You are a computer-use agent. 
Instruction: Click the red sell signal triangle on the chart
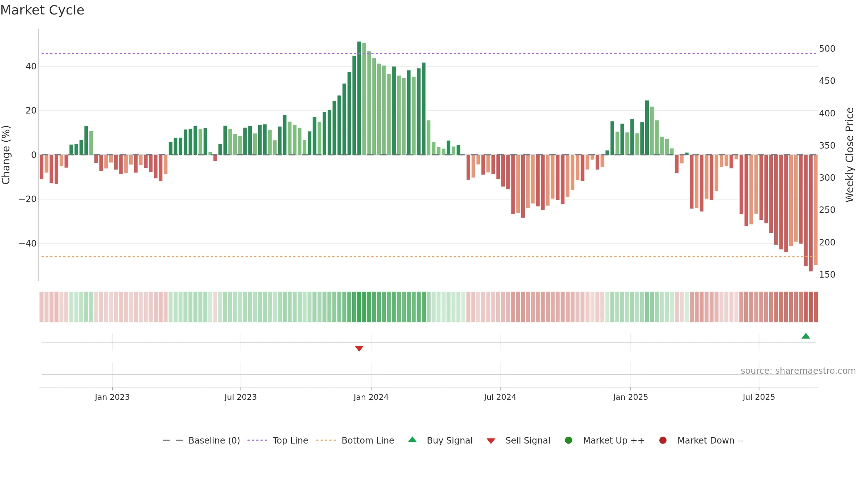(359, 348)
